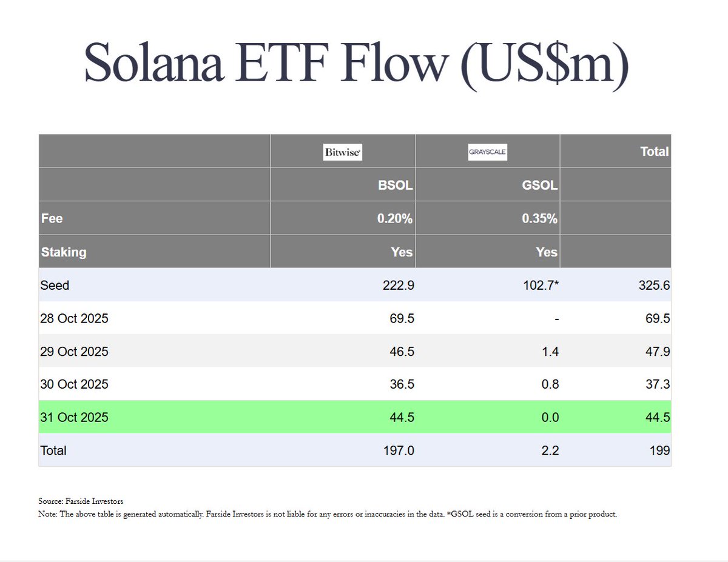The height and width of the screenshot is (562, 728).
Task: Select the Seed row label
Action: 55,285
